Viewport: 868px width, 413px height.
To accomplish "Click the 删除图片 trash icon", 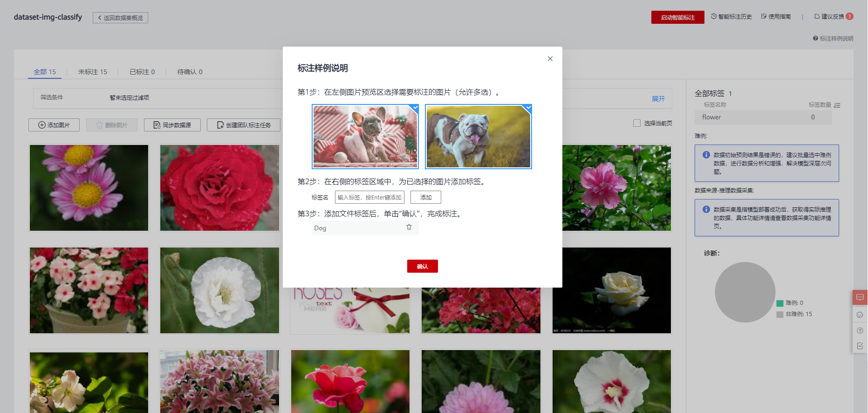I will point(99,125).
